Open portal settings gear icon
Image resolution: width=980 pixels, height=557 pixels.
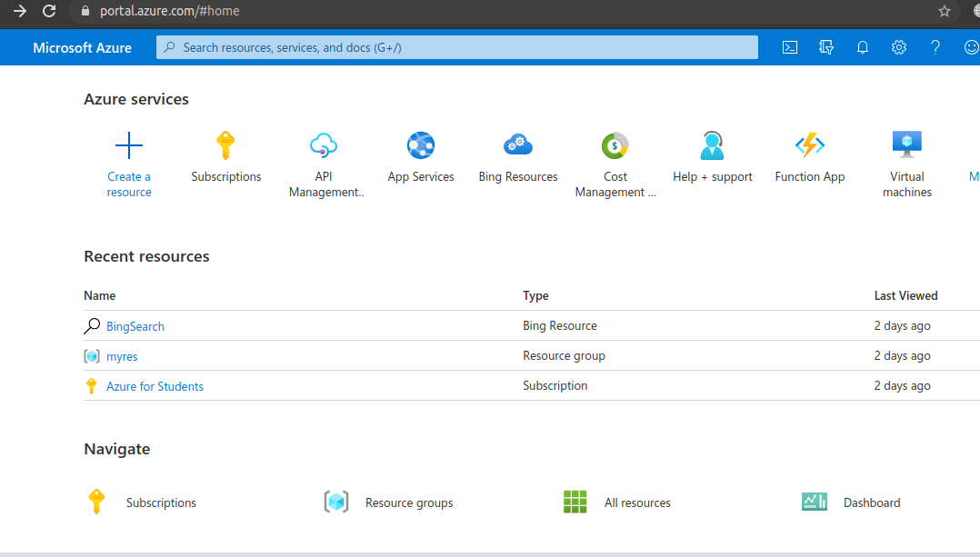click(899, 47)
